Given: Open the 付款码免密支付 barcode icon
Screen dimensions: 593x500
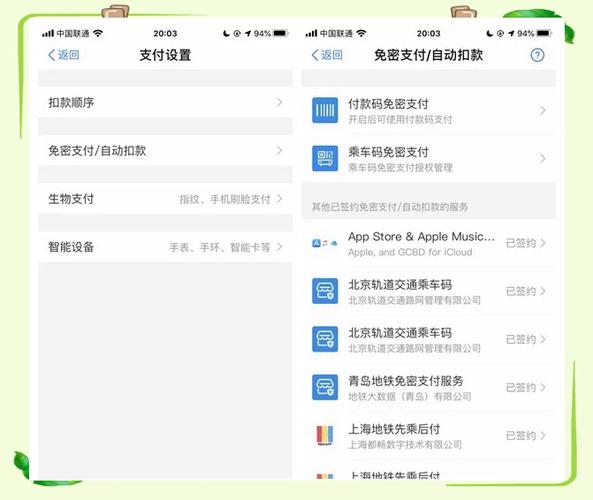Looking at the screenshot, I should pos(325,110).
